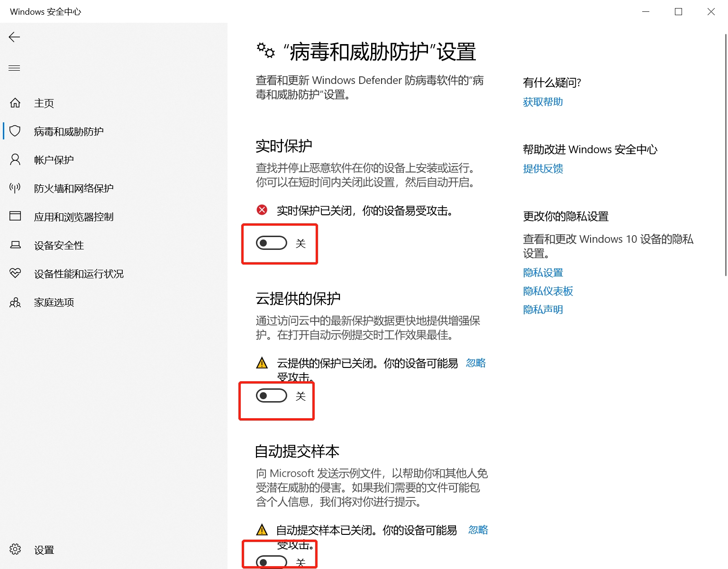Image resolution: width=728 pixels, height=569 pixels.
Task: Click the family options people icon
Action: [15, 302]
